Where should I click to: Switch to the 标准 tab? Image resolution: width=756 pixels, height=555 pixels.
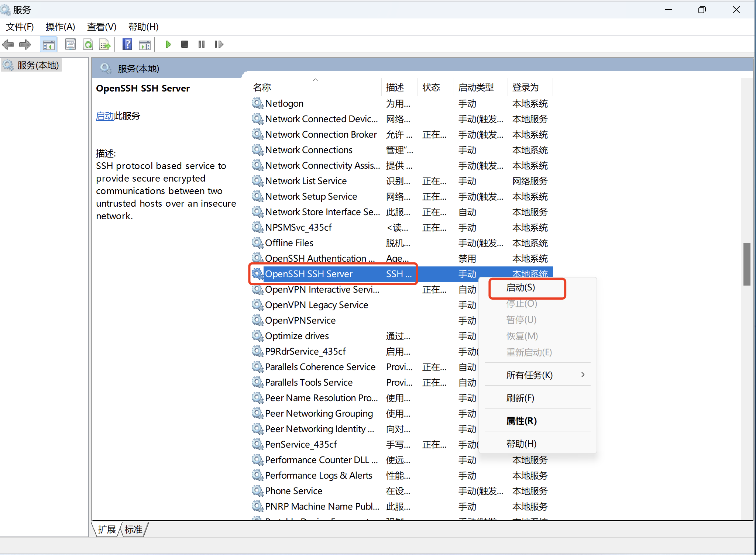(134, 530)
